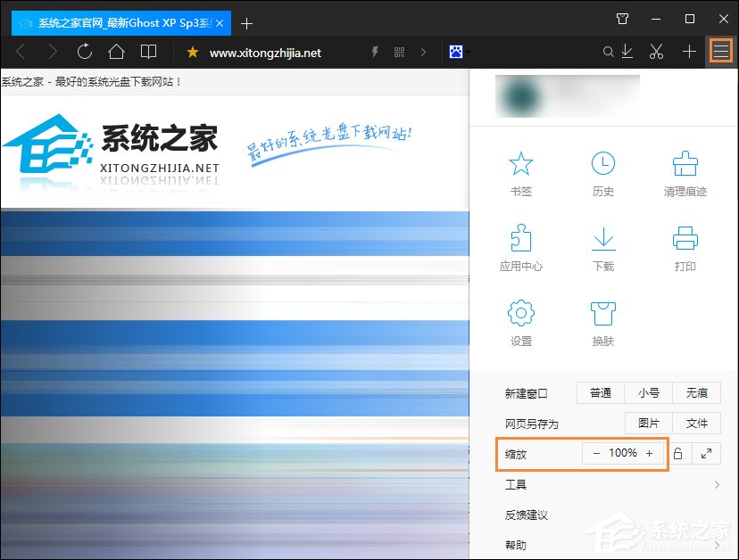Open the main hamburger menu button
739x560 pixels.
point(720,52)
